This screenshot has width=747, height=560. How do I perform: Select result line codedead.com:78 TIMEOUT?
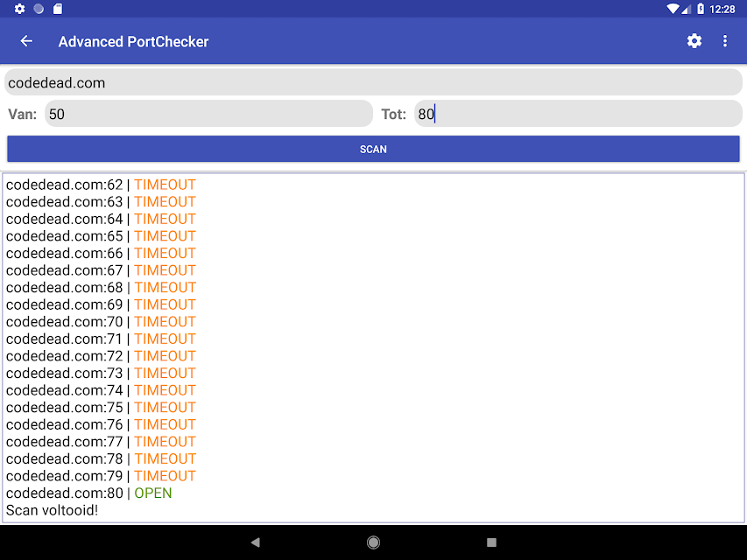pyautogui.click(x=101, y=459)
